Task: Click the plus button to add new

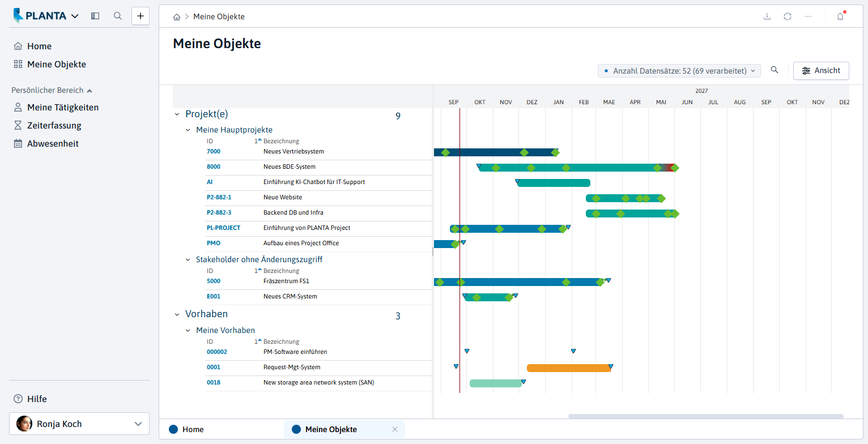Action: 141,16
